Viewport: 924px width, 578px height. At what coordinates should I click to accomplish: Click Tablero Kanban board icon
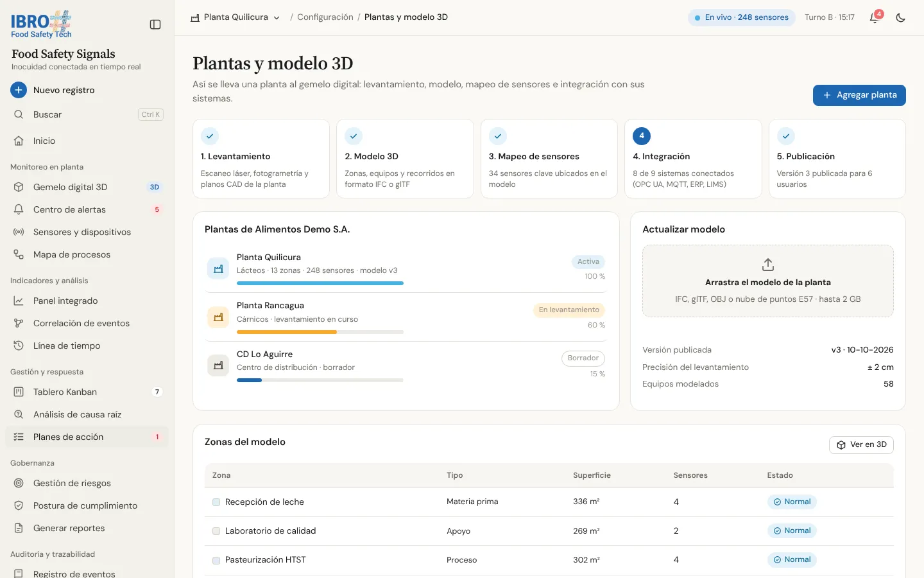[x=19, y=392]
